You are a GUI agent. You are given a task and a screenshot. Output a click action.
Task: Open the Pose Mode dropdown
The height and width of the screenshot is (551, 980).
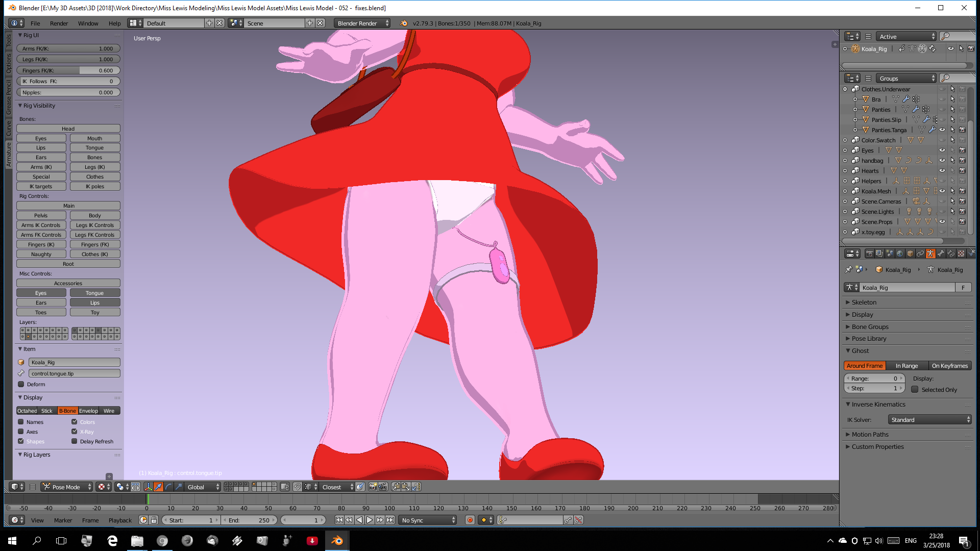pyautogui.click(x=67, y=487)
